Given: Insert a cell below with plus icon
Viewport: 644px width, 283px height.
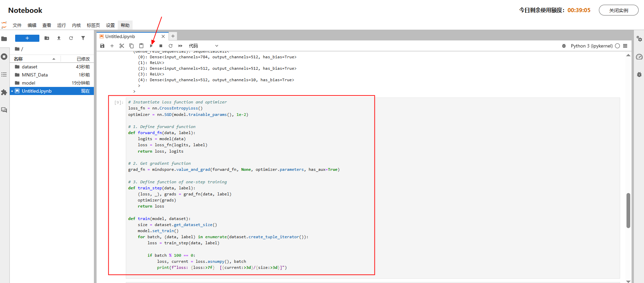Looking at the screenshot, I should (x=112, y=46).
